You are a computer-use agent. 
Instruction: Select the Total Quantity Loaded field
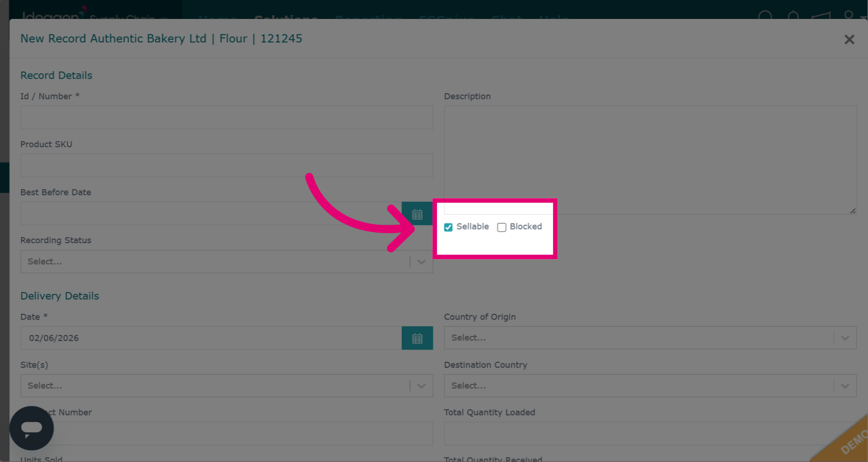pyautogui.click(x=650, y=434)
